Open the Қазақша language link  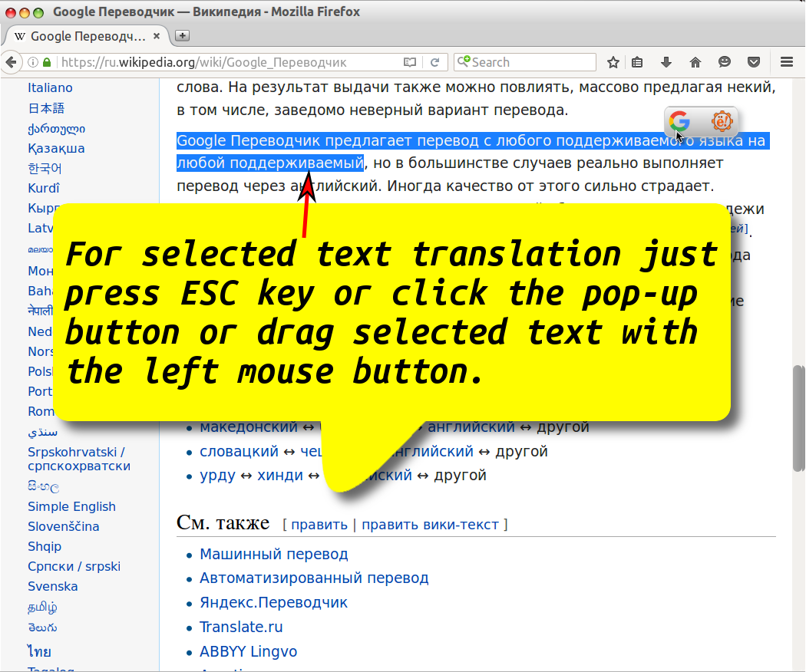tap(56, 149)
